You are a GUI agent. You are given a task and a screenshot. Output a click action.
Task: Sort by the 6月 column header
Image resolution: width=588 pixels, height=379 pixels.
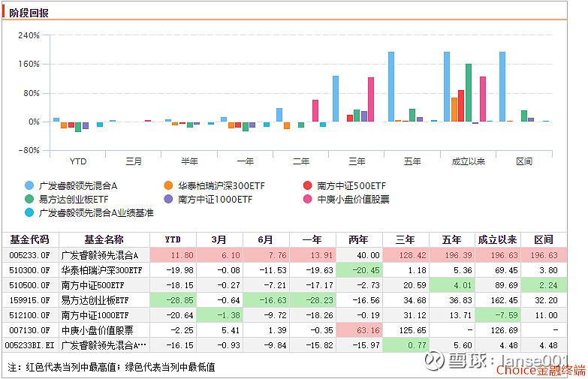[266, 239]
